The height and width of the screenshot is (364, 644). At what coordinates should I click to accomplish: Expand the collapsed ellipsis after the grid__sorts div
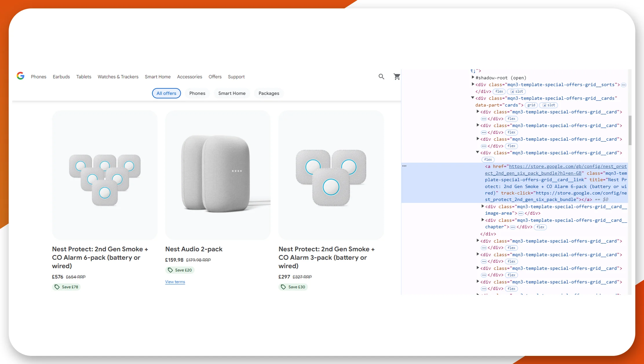pos(623,85)
